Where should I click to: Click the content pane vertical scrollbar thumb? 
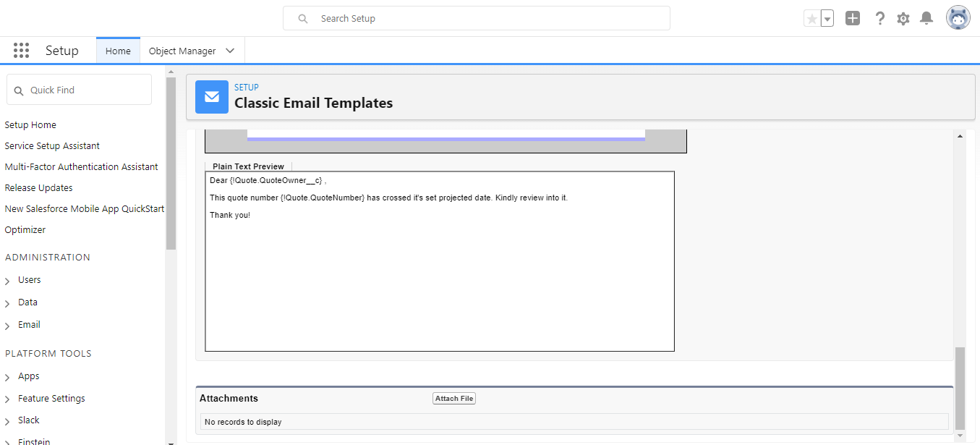[x=960, y=389]
